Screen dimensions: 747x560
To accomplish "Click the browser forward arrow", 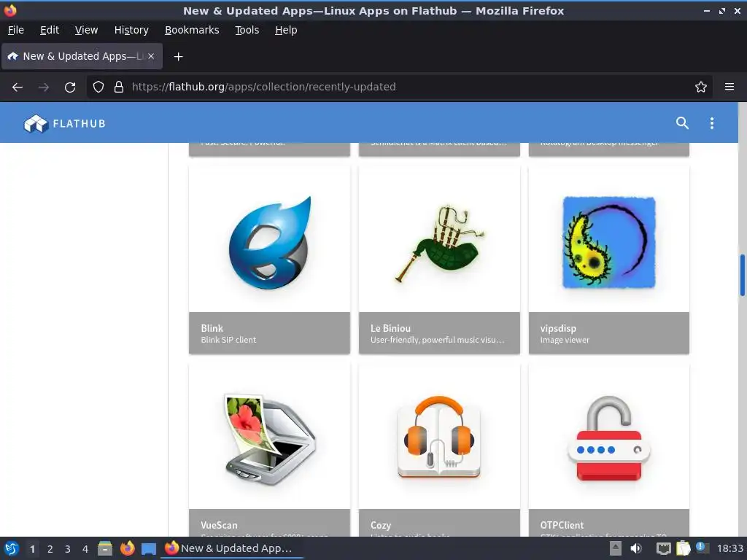I will click(43, 87).
